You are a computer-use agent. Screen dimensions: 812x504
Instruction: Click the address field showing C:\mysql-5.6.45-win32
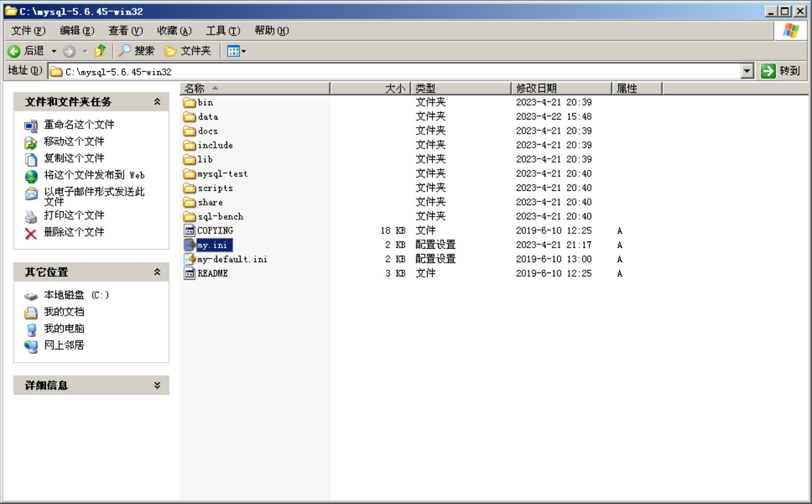pyautogui.click(x=395, y=72)
